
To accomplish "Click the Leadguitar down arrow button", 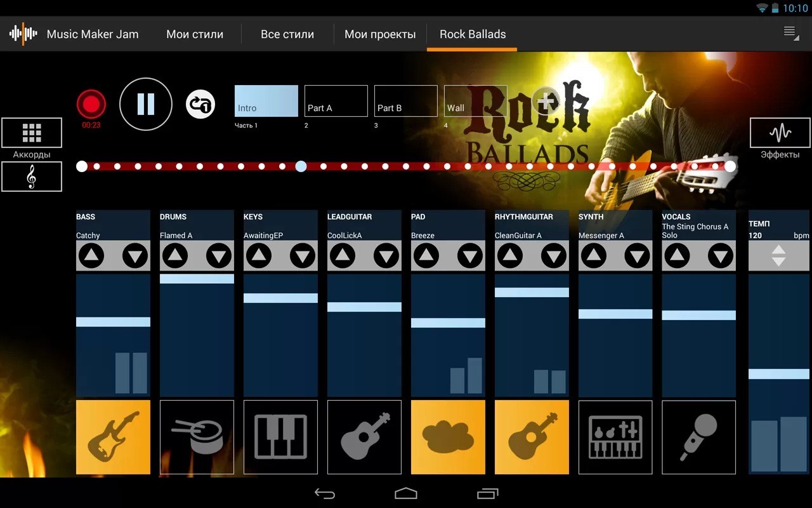I will coord(386,256).
